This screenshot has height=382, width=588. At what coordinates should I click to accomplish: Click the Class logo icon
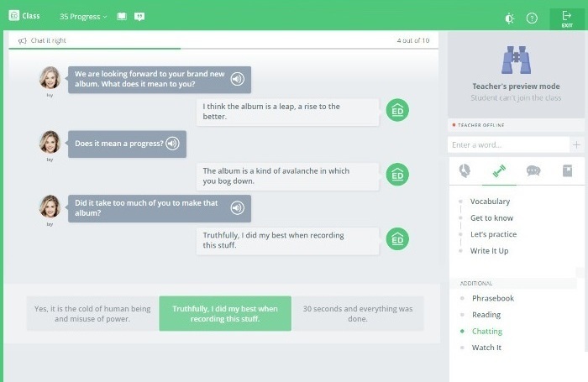pyautogui.click(x=14, y=17)
